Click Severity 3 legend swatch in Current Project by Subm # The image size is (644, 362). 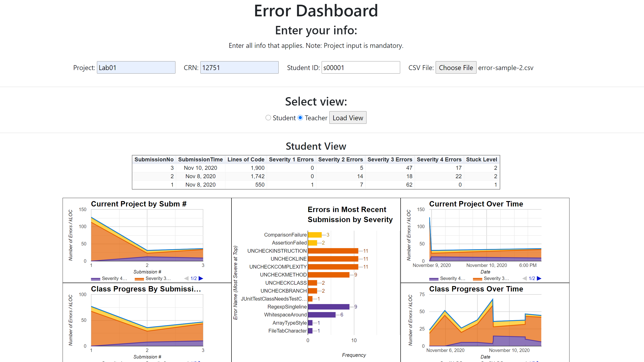point(139,279)
